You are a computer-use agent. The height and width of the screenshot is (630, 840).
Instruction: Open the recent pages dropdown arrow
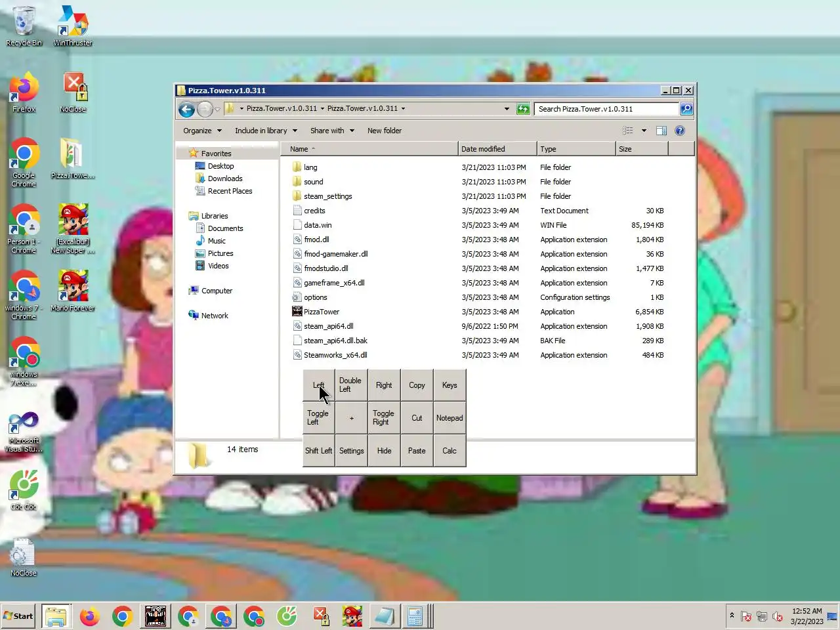pyautogui.click(x=217, y=109)
